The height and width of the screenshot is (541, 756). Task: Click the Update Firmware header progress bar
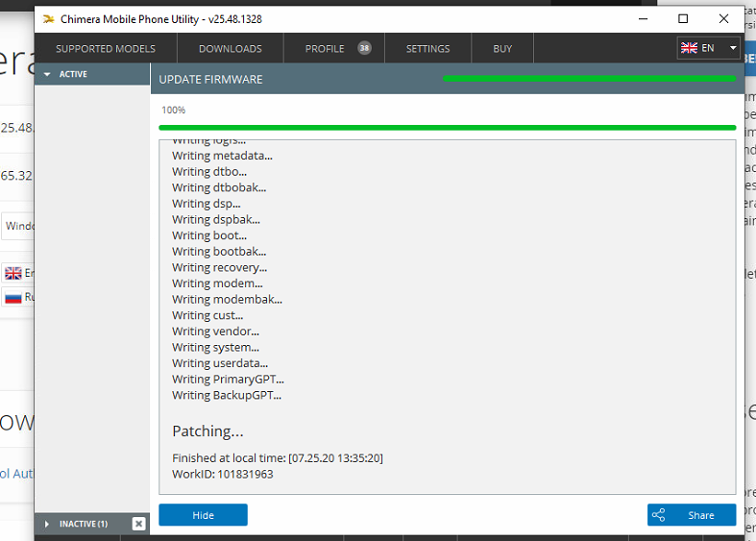click(x=589, y=79)
